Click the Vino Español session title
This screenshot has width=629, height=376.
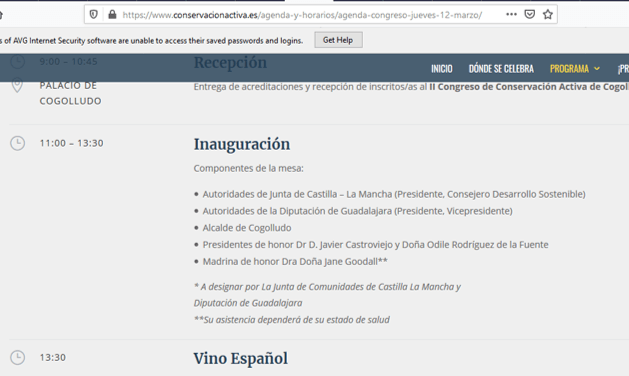[241, 359]
